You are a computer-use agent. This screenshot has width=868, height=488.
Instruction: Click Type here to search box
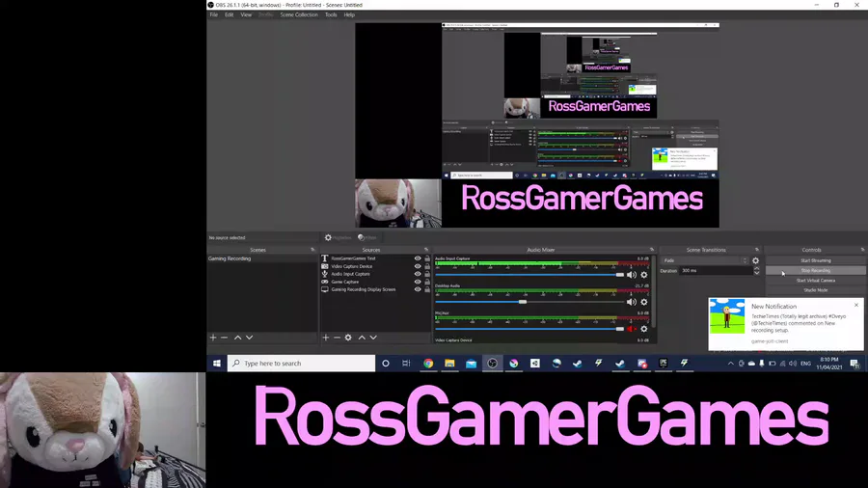pos(301,364)
